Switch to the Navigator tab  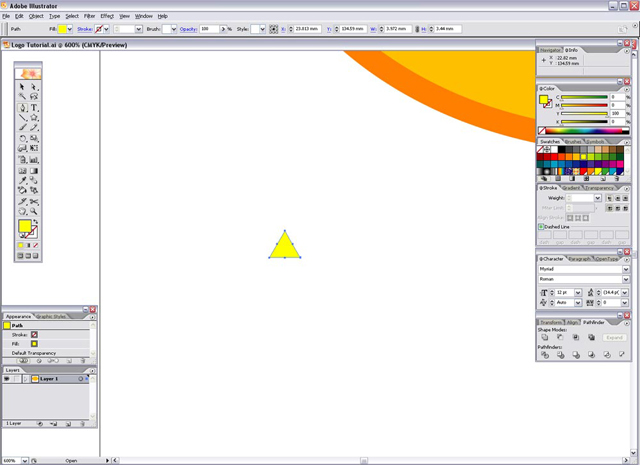(550, 50)
